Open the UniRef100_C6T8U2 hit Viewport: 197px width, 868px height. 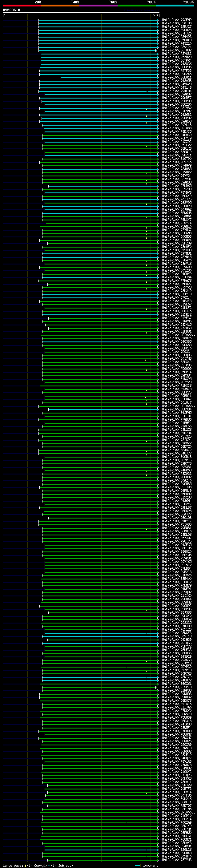point(177,50)
